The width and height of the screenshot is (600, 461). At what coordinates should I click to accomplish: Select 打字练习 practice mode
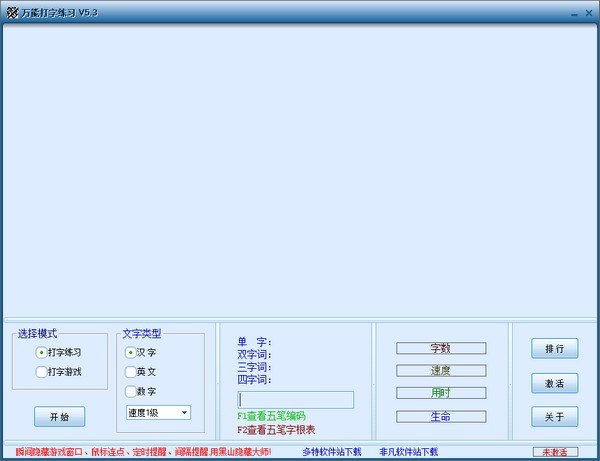click(x=41, y=352)
